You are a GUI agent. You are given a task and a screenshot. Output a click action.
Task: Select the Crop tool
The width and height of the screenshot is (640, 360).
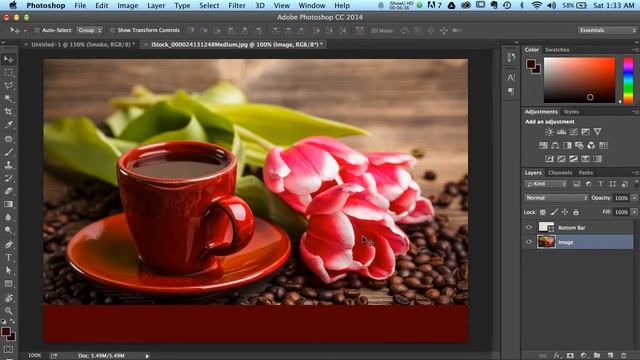(x=8, y=111)
